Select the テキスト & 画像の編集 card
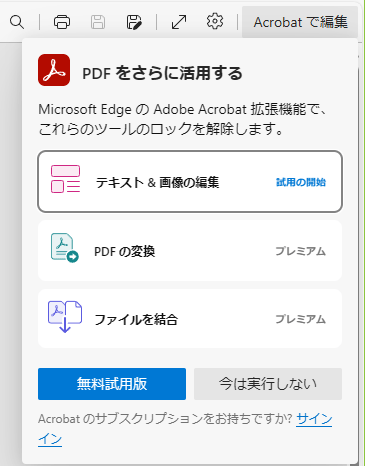 click(190, 181)
